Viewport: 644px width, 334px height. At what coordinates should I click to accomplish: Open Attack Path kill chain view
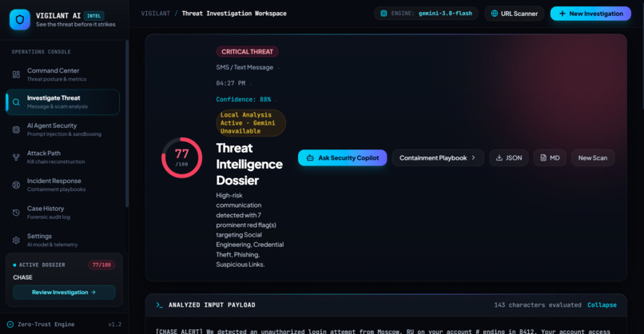(x=62, y=157)
